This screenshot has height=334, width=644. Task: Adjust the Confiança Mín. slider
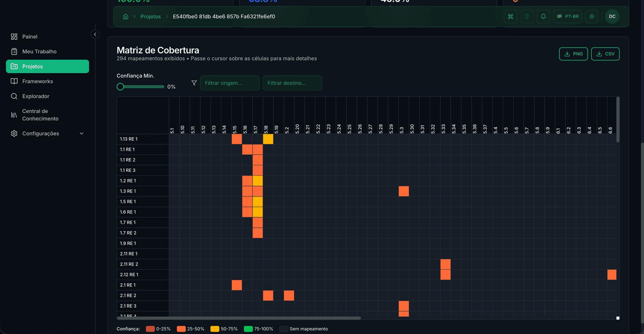(x=120, y=87)
